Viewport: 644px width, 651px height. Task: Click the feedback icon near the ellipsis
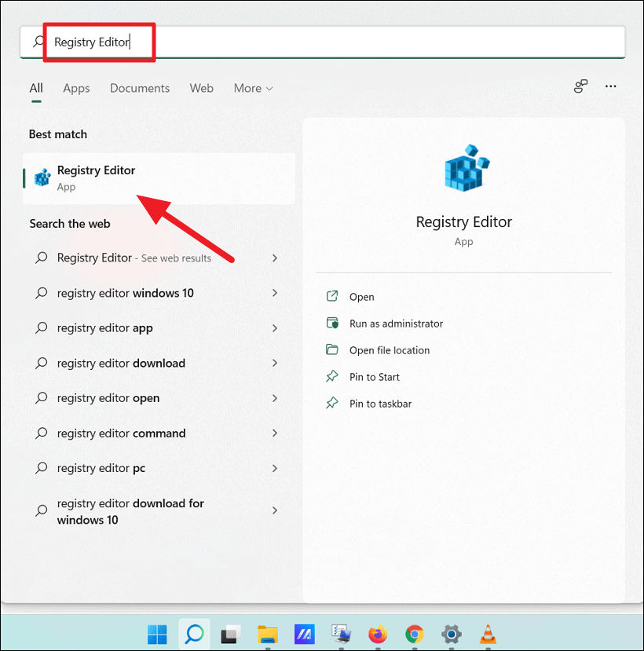[580, 86]
